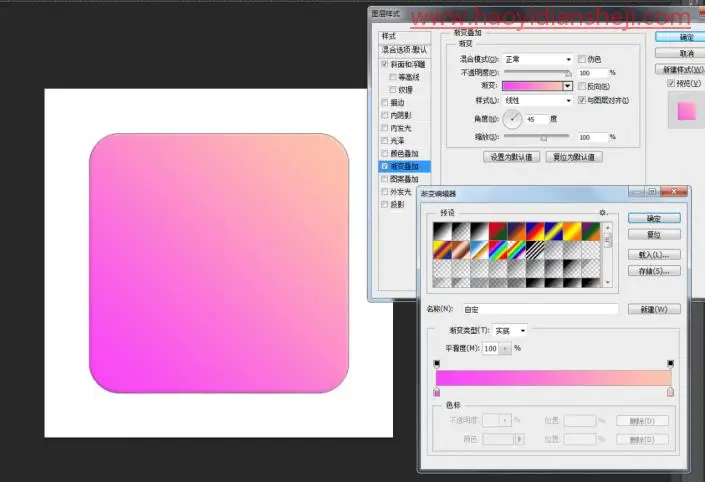Select 样式 (Styles) in left list
Viewport: 705px width, 482px height.
[404, 36]
